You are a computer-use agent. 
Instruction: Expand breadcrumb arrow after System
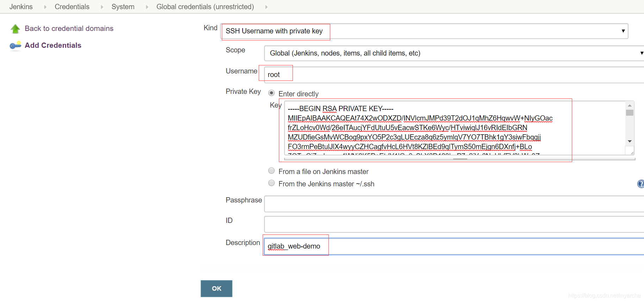click(x=147, y=7)
